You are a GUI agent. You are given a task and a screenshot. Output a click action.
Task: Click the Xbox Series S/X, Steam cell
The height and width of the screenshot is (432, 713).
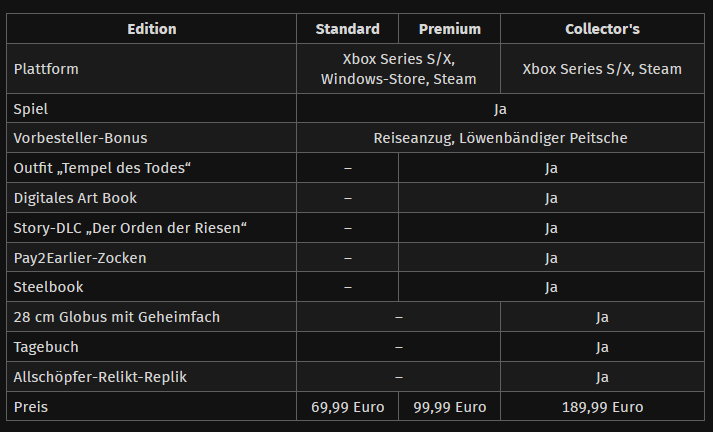(x=602, y=69)
